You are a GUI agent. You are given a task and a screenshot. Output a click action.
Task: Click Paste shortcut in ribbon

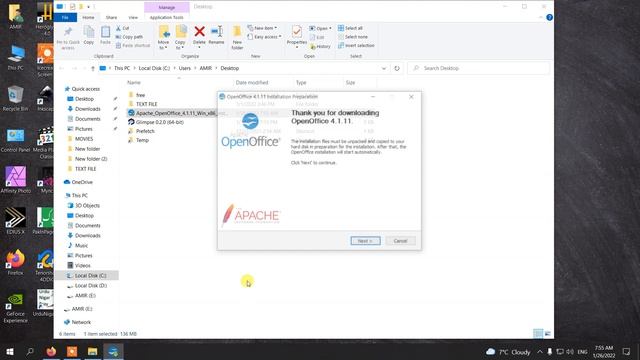(133, 45)
